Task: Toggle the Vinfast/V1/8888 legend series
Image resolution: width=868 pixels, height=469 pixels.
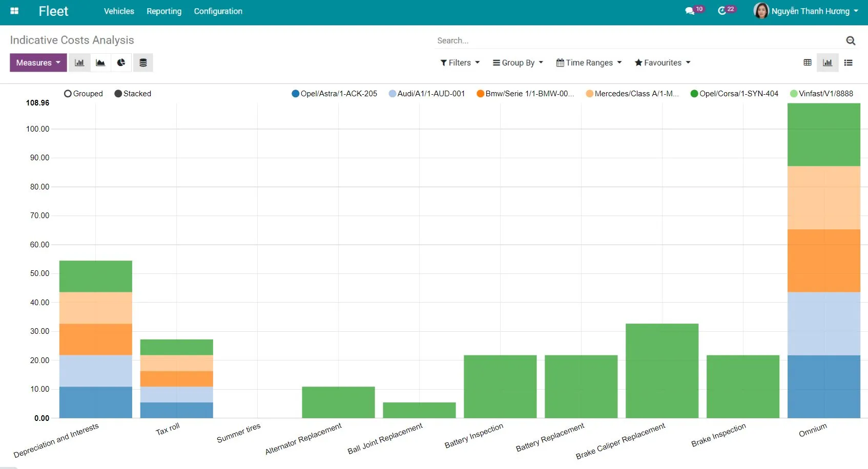Action: tap(821, 94)
